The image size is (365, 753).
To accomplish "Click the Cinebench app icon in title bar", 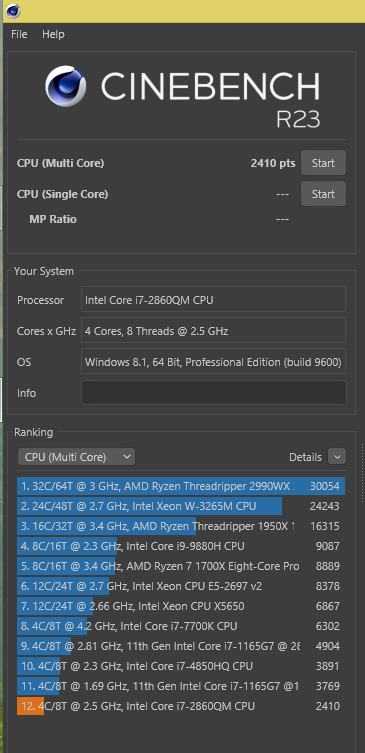I will (x=13, y=10).
